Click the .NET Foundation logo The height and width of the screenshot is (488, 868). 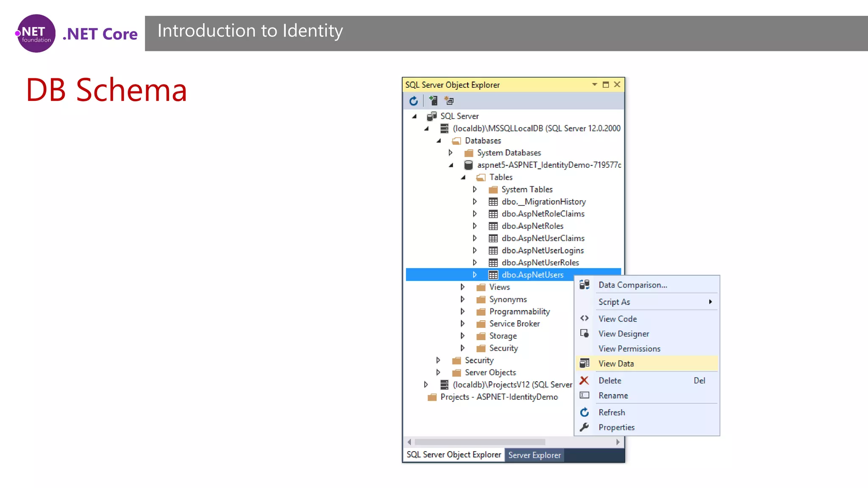(35, 33)
